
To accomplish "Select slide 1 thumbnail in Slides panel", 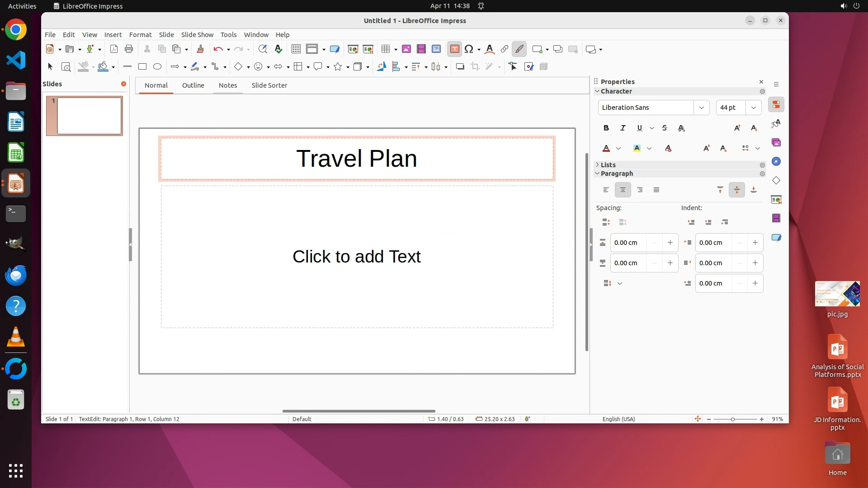I will [89, 116].
